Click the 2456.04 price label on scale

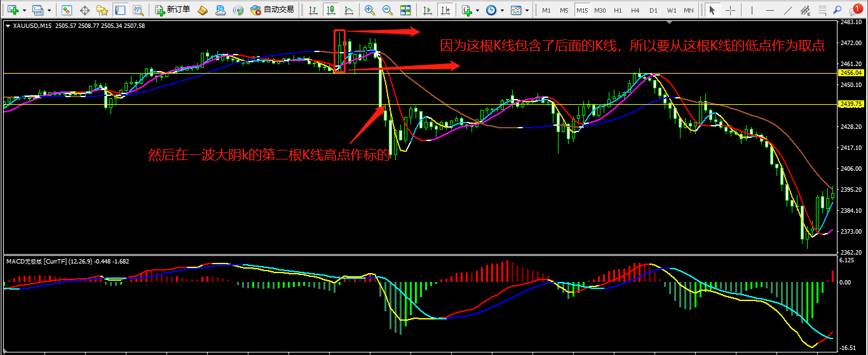(850, 74)
